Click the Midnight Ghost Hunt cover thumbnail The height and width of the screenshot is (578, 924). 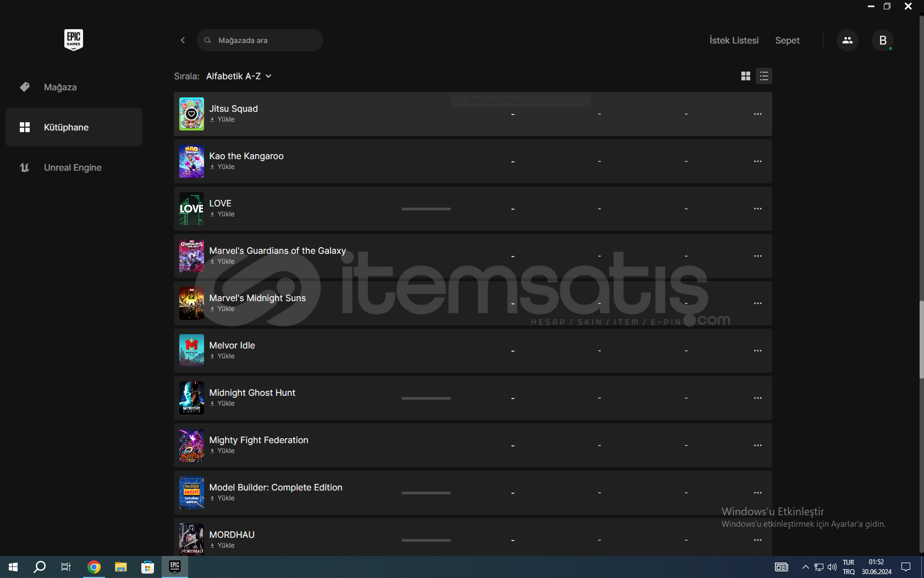(191, 398)
